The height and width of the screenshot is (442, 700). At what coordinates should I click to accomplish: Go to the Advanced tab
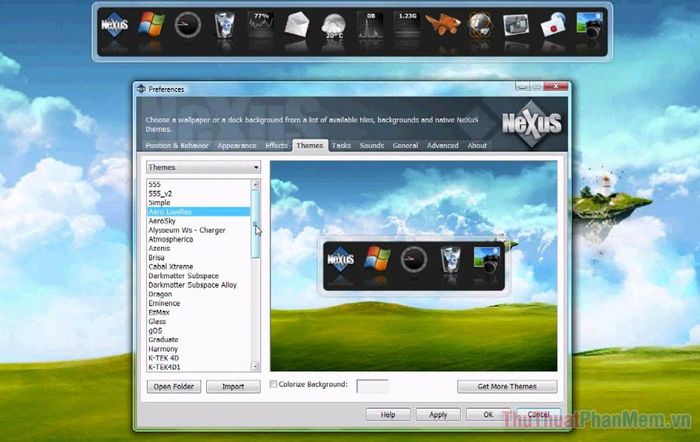tap(442, 146)
